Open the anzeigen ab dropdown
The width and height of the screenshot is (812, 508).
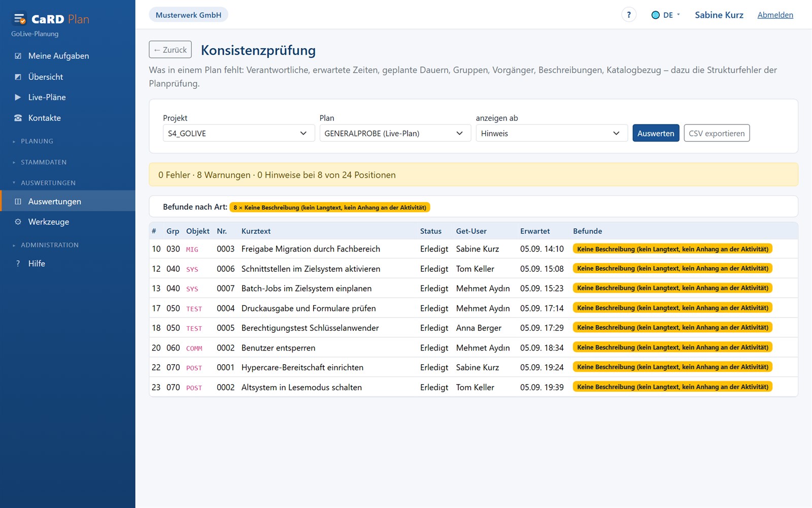point(551,133)
